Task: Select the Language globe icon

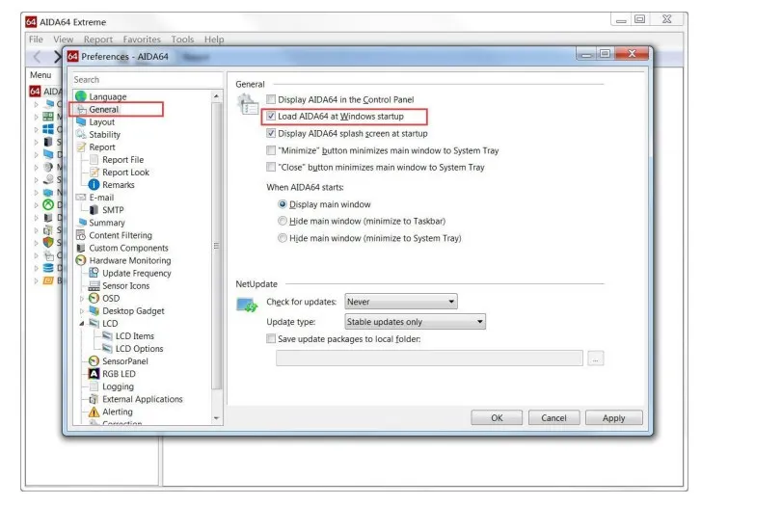Action: pyautogui.click(x=81, y=96)
